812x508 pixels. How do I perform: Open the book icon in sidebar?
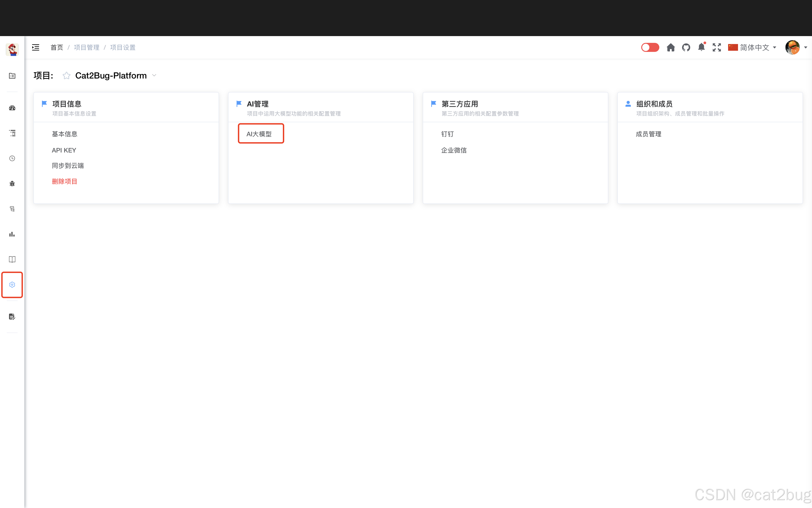(x=12, y=259)
